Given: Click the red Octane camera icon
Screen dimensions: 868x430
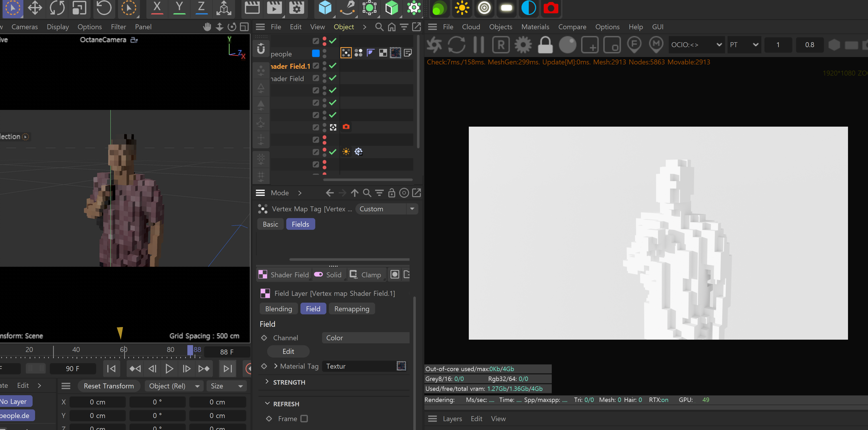Looking at the screenshot, I should tap(551, 8).
